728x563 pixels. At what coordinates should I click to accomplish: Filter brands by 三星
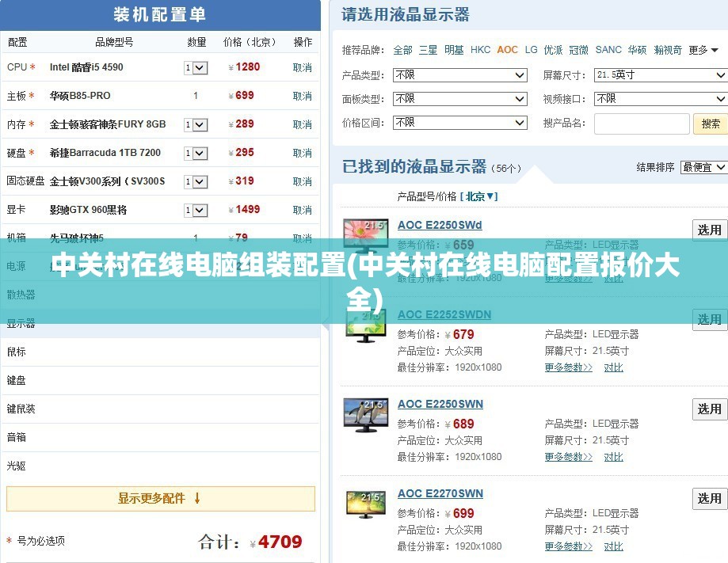point(428,50)
